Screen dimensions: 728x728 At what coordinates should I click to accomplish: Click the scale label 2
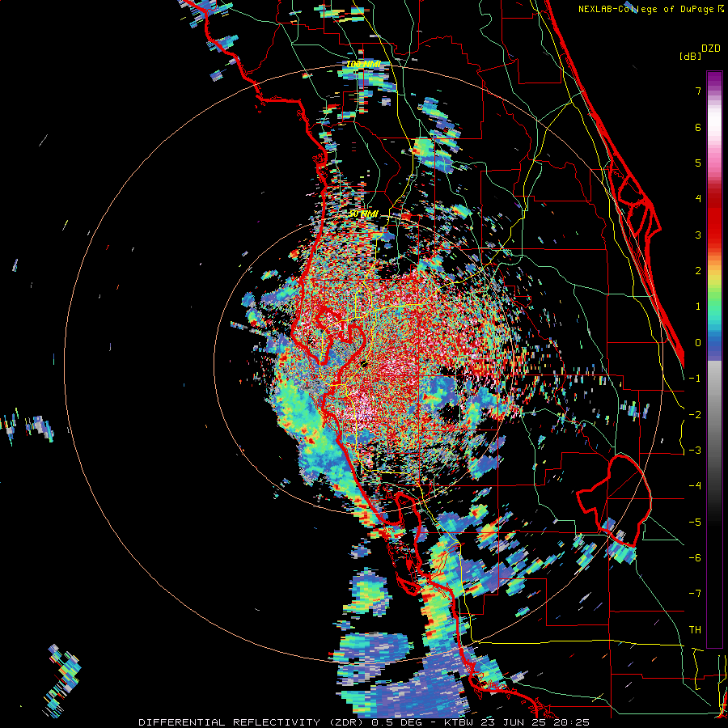[x=698, y=271]
